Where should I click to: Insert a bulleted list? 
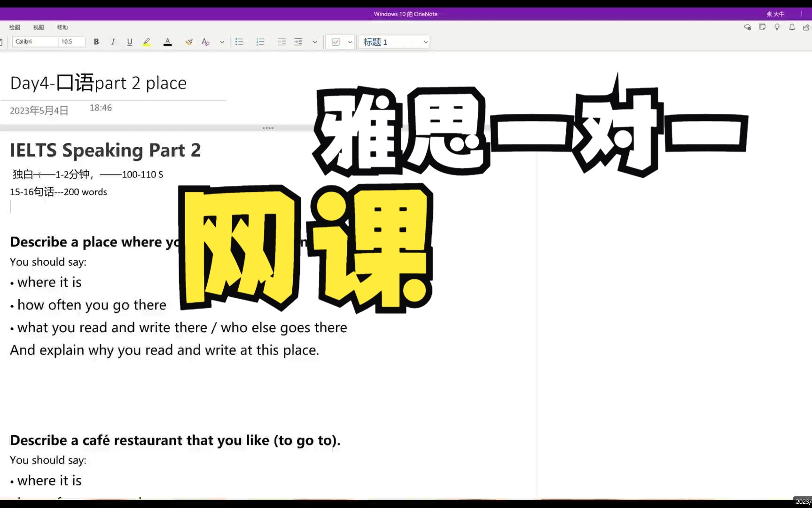pyautogui.click(x=239, y=42)
